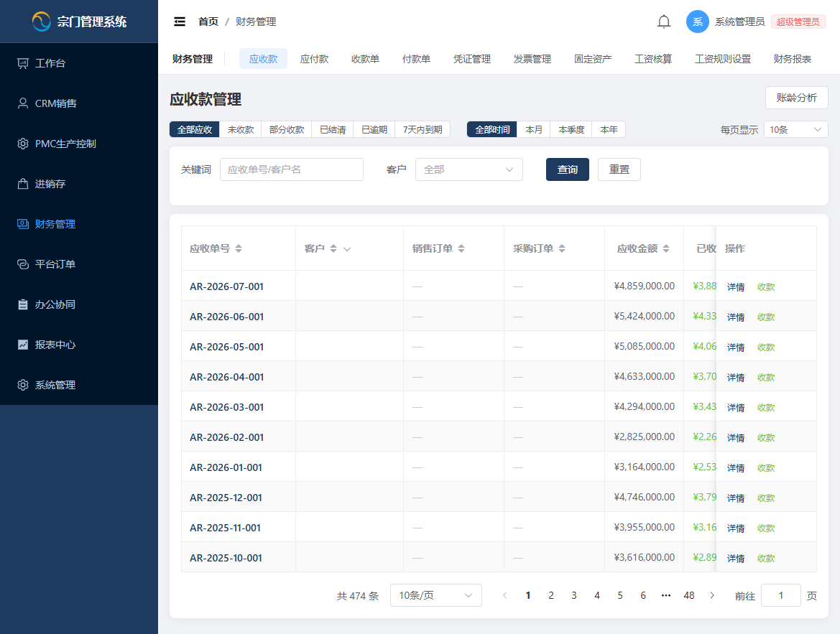
Task: Open 系统管理 gear icon
Action: [x=22, y=384]
